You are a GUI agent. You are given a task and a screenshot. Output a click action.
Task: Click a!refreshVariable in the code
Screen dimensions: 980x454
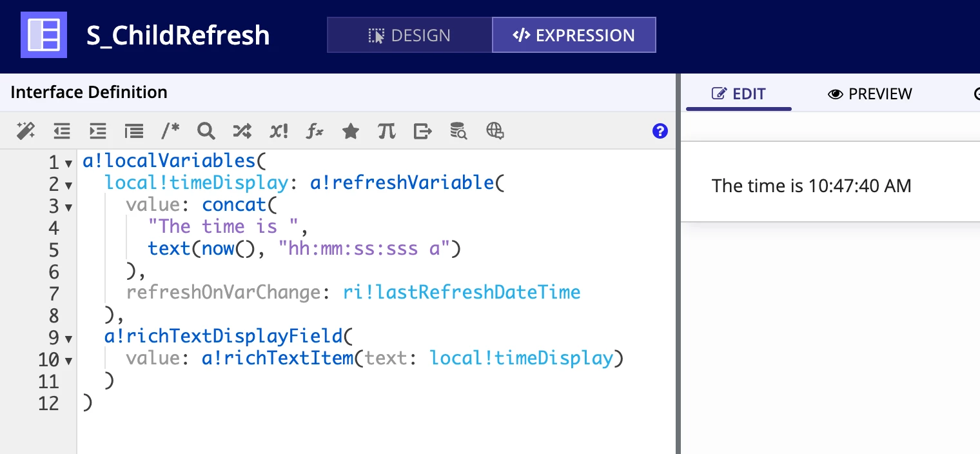click(402, 183)
